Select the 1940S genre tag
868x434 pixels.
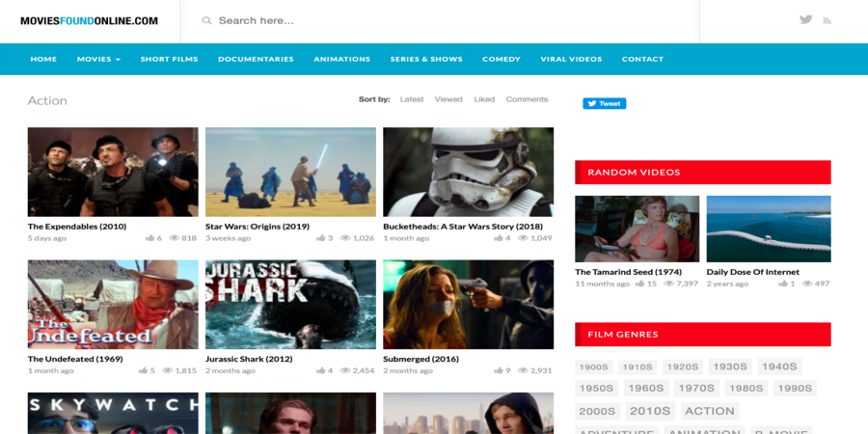coord(779,366)
